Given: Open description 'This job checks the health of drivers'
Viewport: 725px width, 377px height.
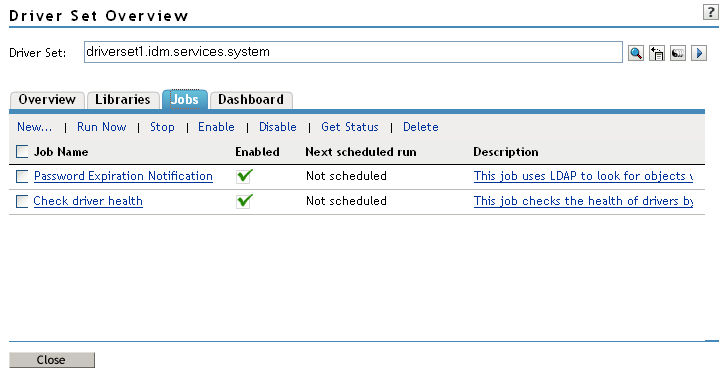Looking at the screenshot, I should pos(583,201).
